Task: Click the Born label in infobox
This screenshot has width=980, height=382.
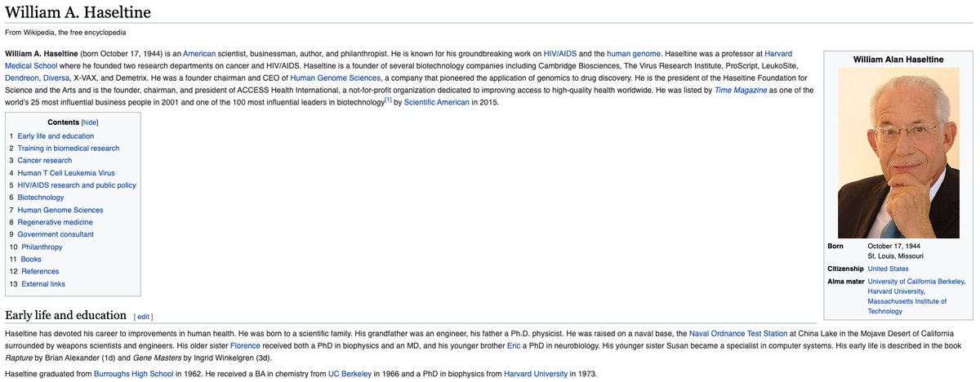Action: 835,246
